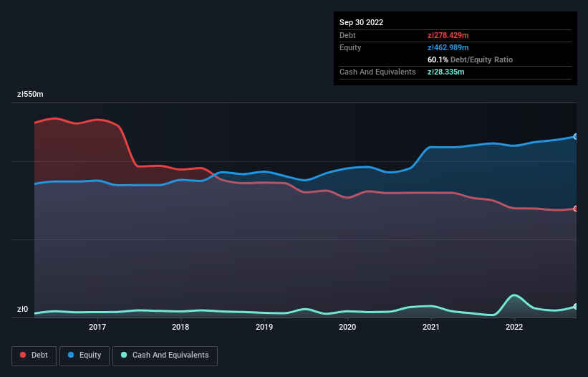Click the cash value zł28.335m

[446, 72]
